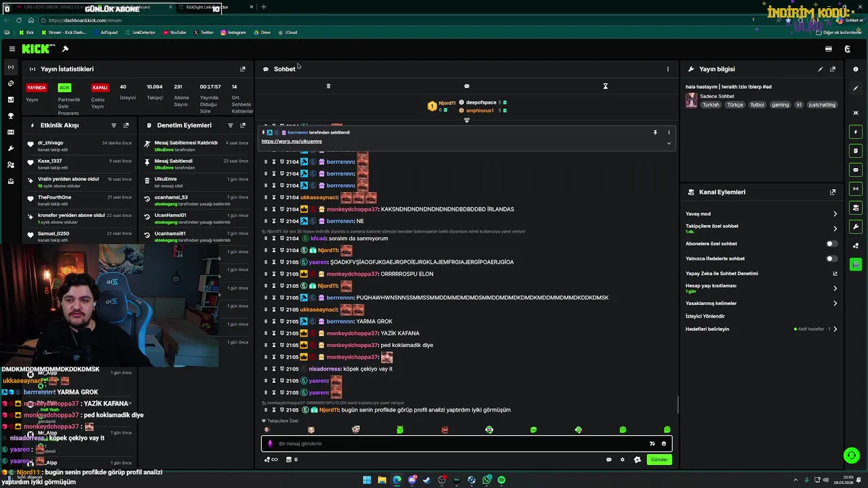Expand Takipçilere özel sohbet settings
This screenshot has width=868, height=488.
click(x=835, y=229)
